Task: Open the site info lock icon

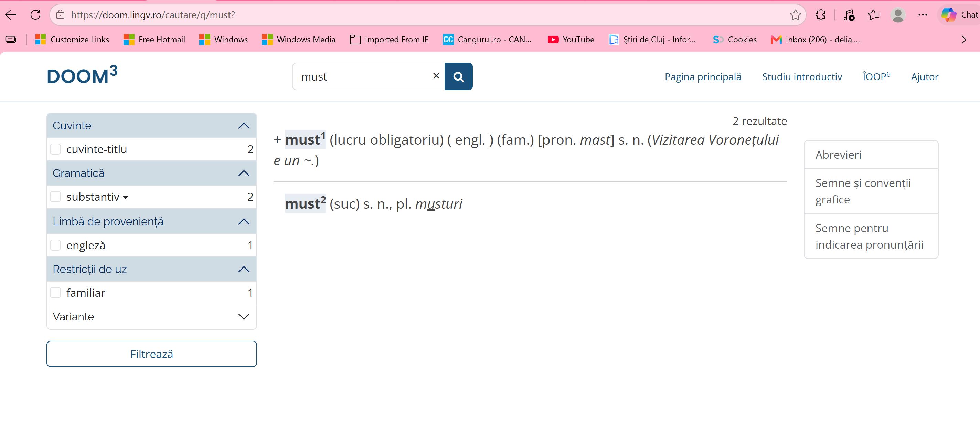Action: point(60,15)
